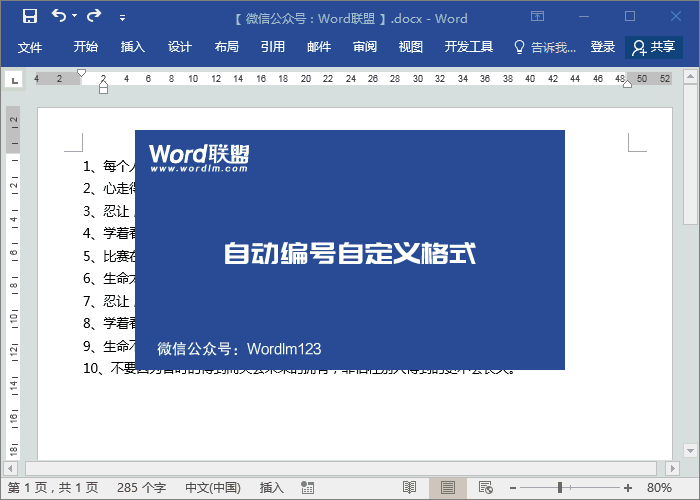Click the vertical scrollbar thumb
Viewport: 700px width, 500px height.
point(690,155)
